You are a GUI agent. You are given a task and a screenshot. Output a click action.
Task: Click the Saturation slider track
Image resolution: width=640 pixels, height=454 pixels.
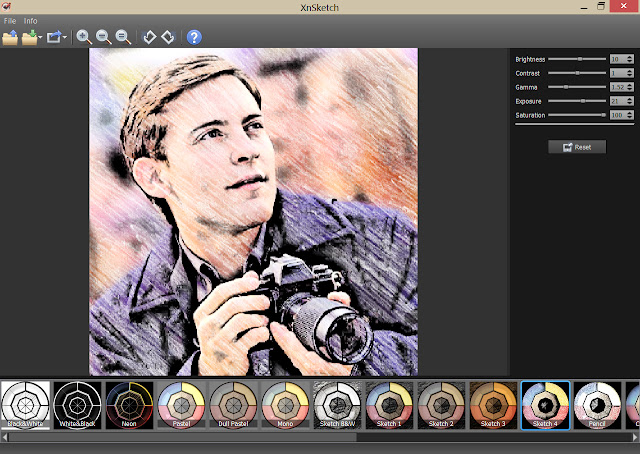point(577,115)
